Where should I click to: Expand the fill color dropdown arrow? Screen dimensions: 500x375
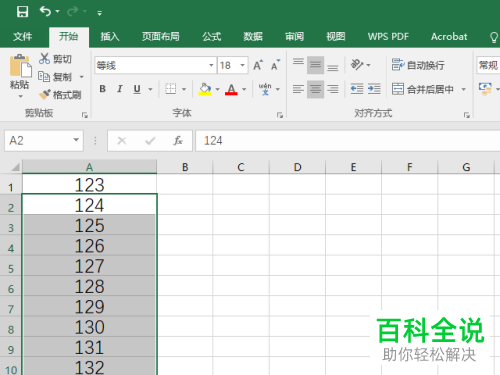tap(217, 89)
